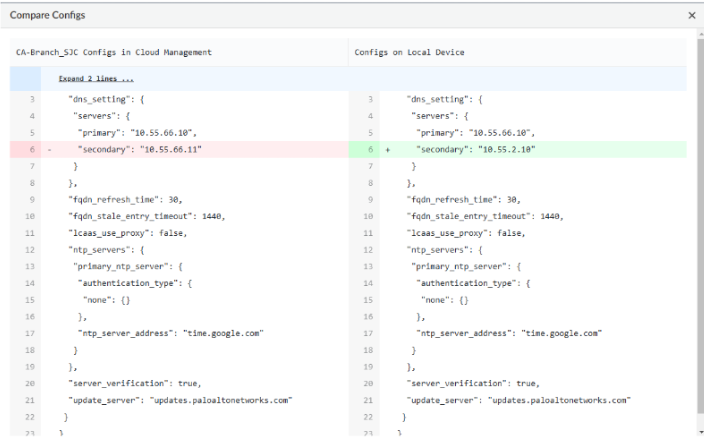Screen dimensions: 704x438
Task: Close the Compare Configs dialog
Action: point(692,16)
